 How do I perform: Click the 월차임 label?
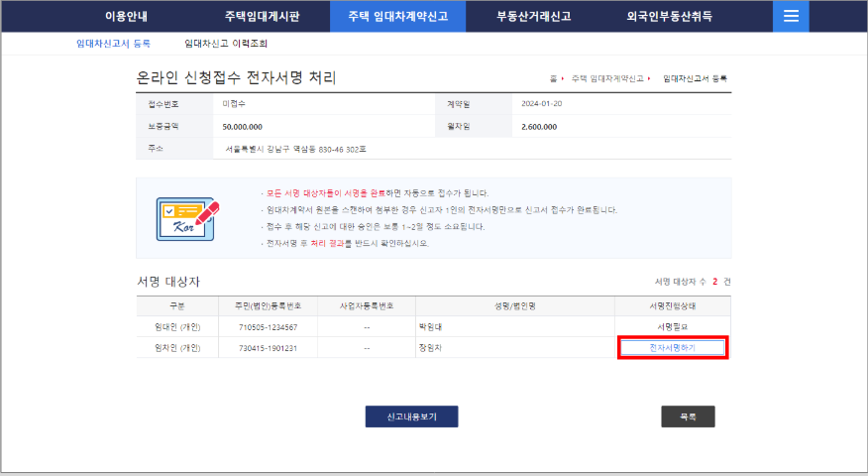point(459,126)
